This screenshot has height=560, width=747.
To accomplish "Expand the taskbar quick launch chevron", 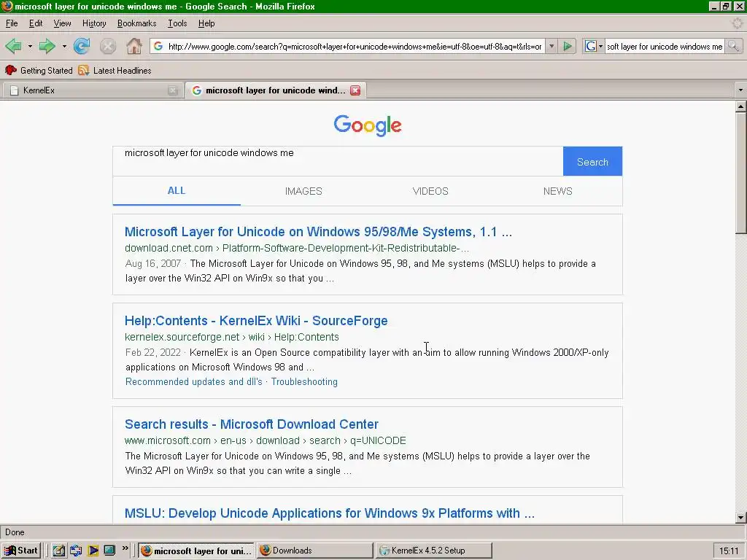I will click(125, 548).
